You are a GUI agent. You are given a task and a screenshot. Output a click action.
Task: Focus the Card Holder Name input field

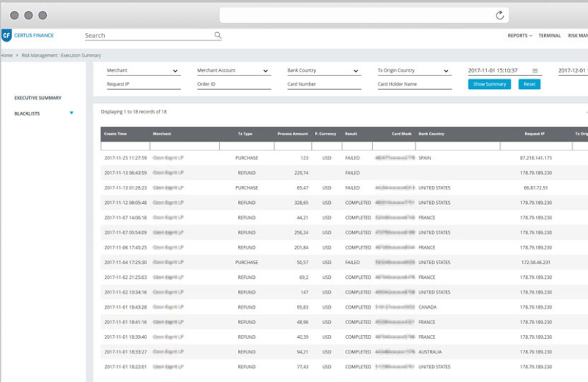click(414, 84)
